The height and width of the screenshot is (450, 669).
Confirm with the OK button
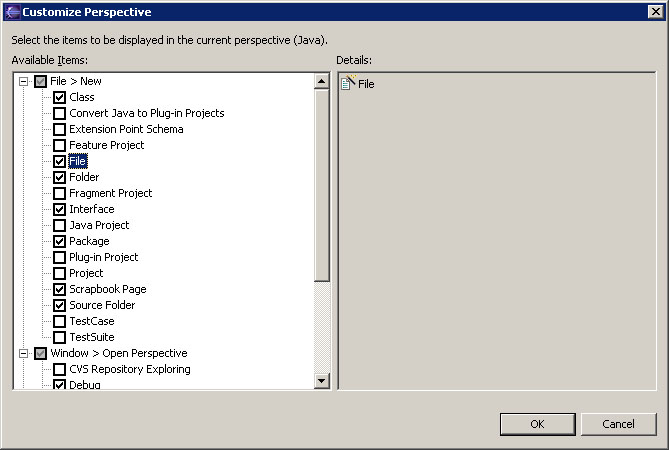538,424
